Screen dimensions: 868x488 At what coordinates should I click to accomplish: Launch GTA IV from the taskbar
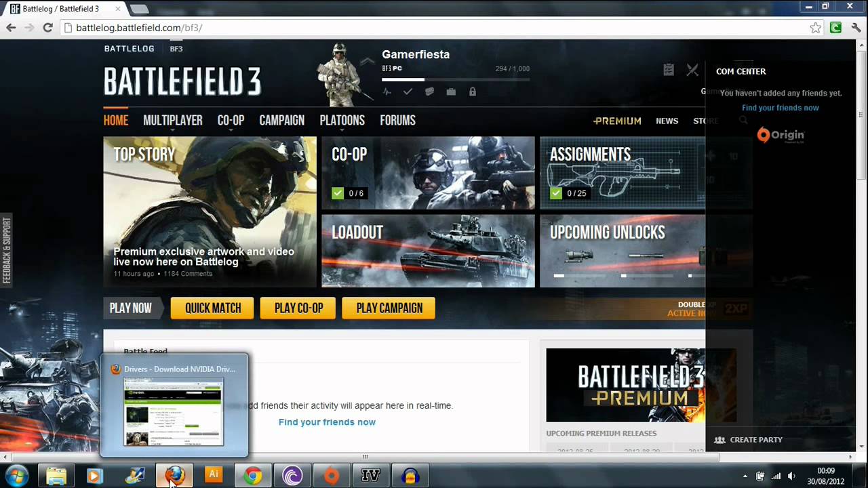pos(371,476)
